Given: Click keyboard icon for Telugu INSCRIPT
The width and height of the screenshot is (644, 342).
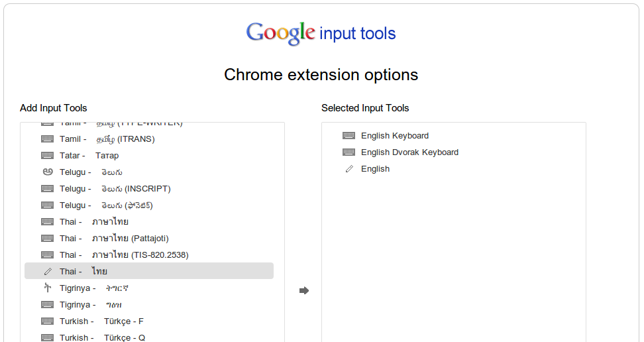Looking at the screenshot, I should (x=47, y=189).
